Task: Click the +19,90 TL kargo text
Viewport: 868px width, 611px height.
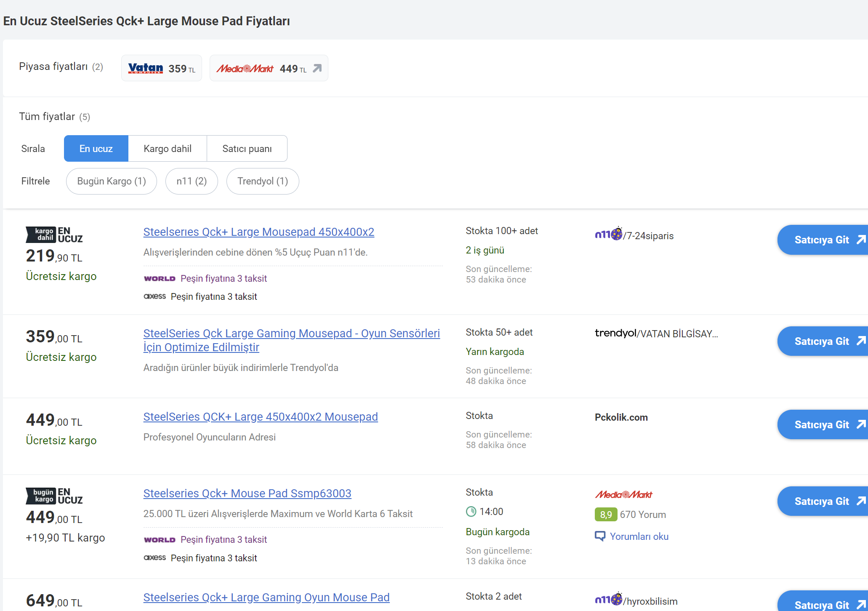Action: [x=65, y=538]
